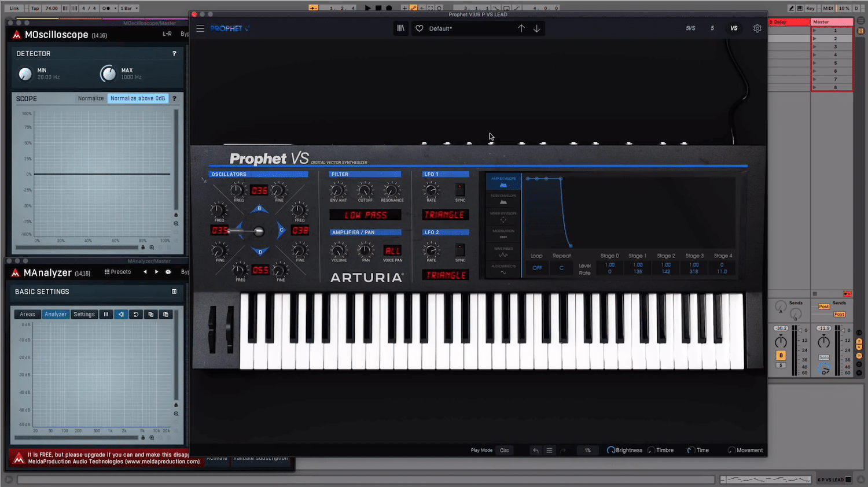Load next preset with the down arrow

coord(537,28)
